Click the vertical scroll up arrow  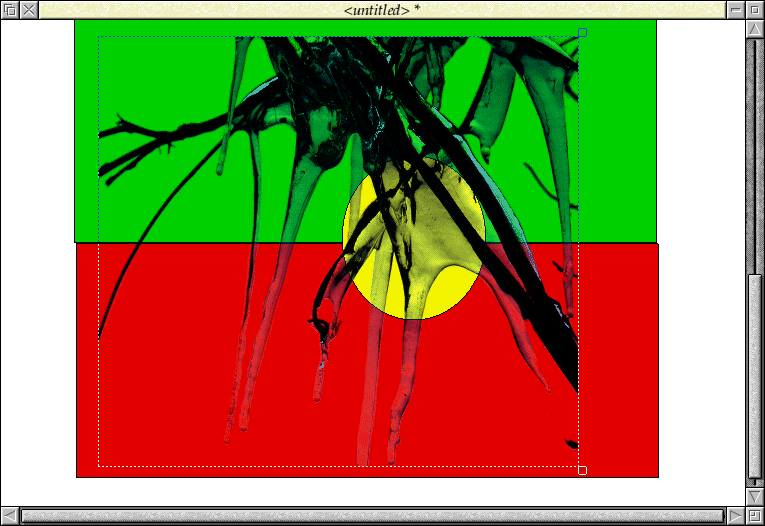click(755, 29)
